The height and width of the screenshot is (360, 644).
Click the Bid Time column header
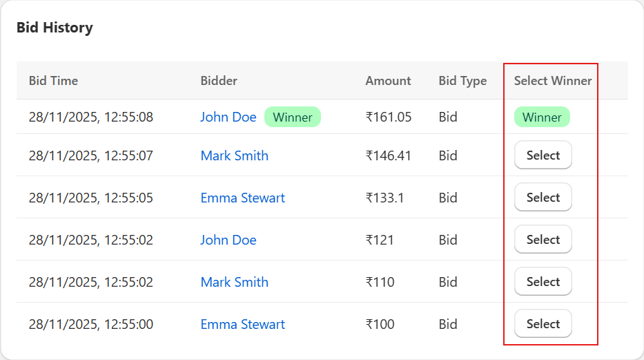[53, 81]
